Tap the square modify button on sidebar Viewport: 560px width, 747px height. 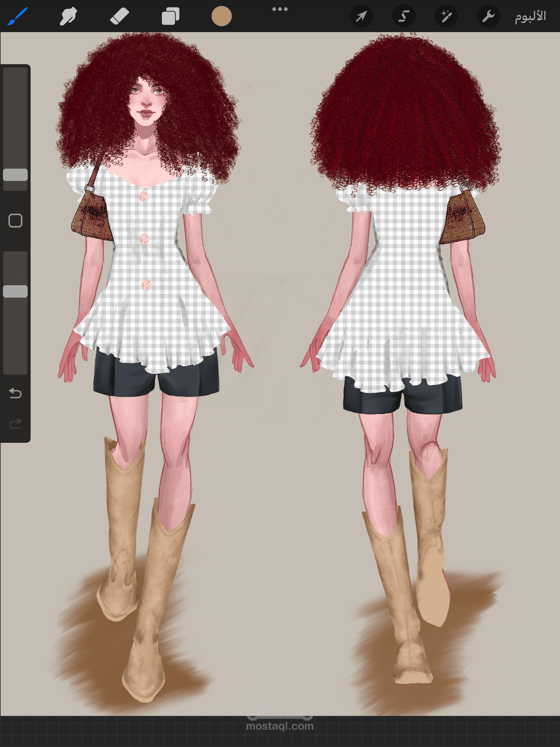tap(15, 221)
